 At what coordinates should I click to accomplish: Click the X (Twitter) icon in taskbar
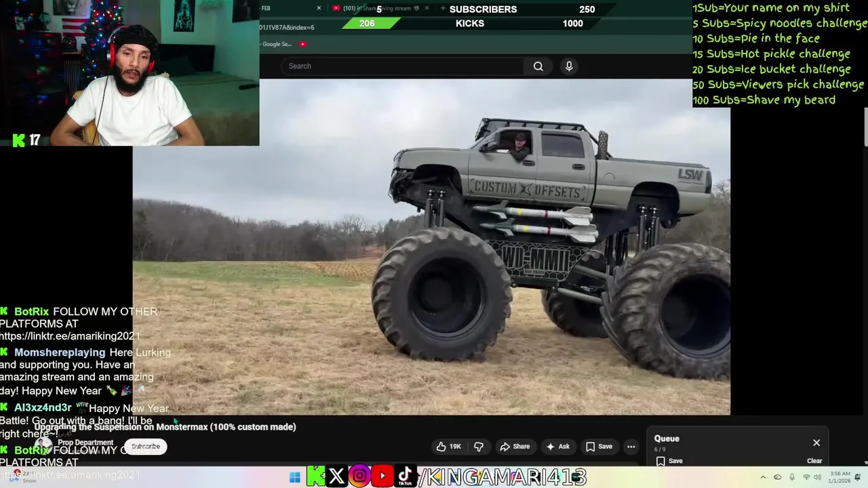(x=336, y=476)
